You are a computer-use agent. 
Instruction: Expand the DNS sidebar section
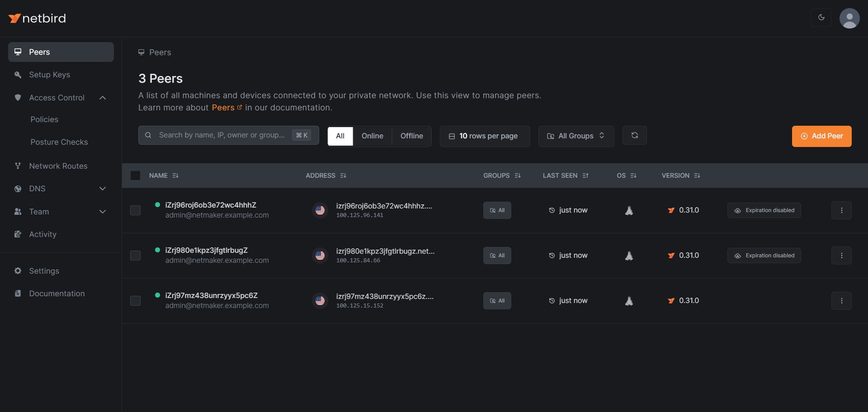tap(103, 189)
